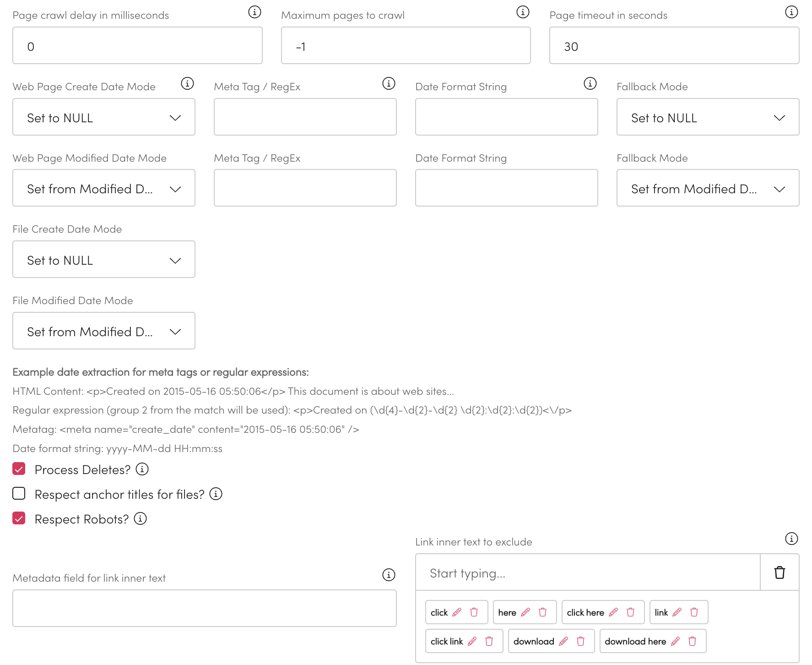
Task: Uncheck the Process Deletes checkbox
Action: pyautogui.click(x=19, y=469)
